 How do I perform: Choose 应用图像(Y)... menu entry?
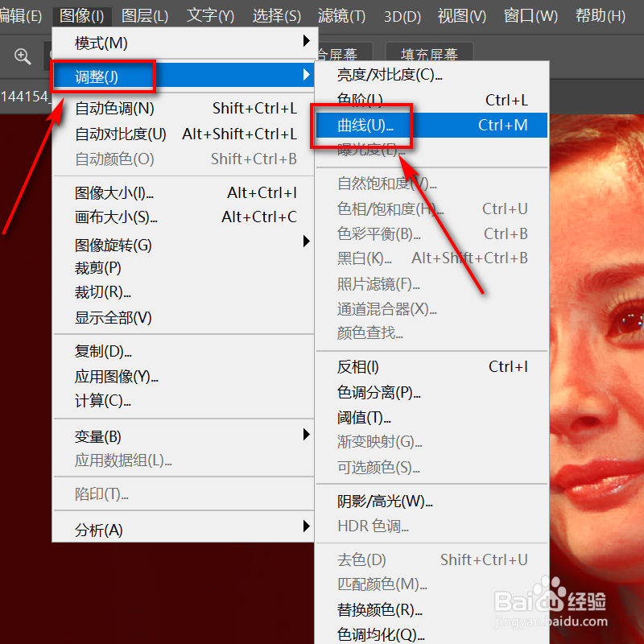(x=184, y=376)
